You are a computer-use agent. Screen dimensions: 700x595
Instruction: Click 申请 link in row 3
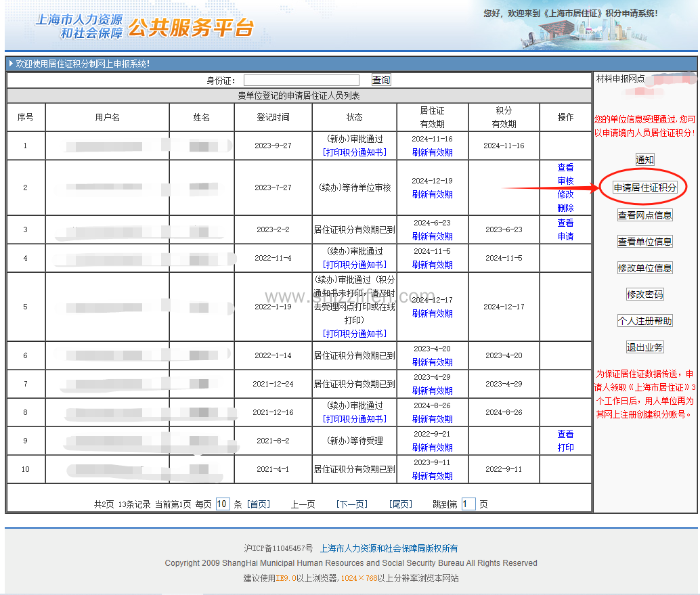(x=565, y=236)
